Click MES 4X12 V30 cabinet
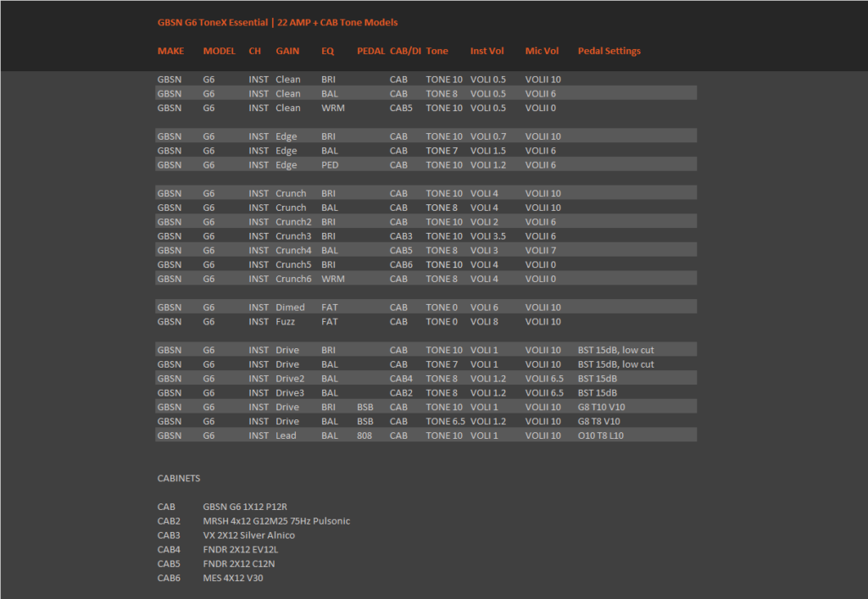 coord(232,578)
